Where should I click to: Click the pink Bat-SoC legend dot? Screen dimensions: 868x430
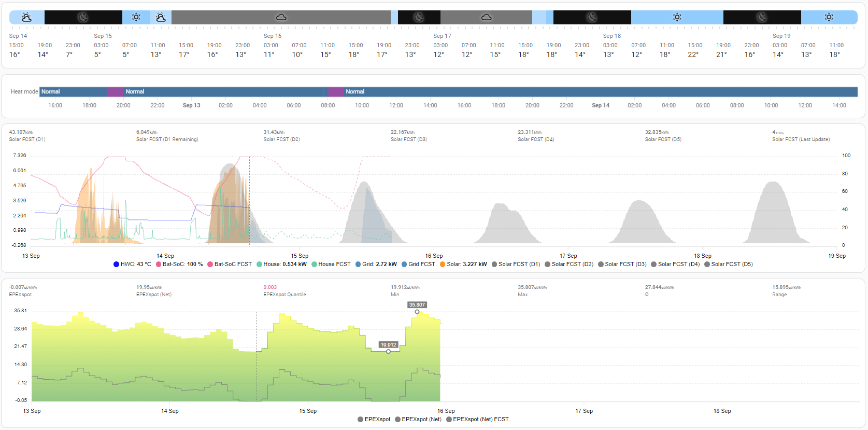(x=159, y=264)
